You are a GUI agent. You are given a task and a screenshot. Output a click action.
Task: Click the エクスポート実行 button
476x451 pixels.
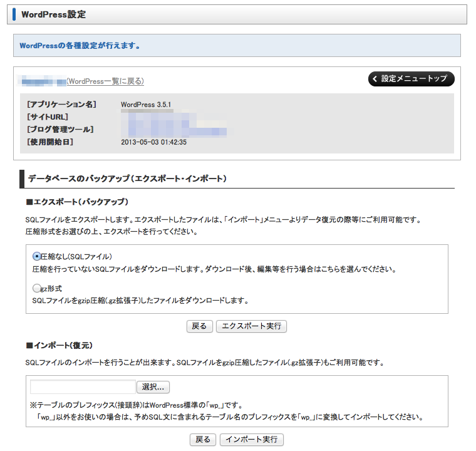point(251,326)
